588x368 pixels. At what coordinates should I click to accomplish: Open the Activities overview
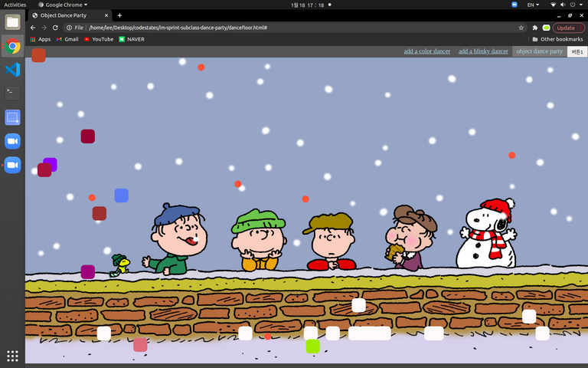tap(15, 5)
